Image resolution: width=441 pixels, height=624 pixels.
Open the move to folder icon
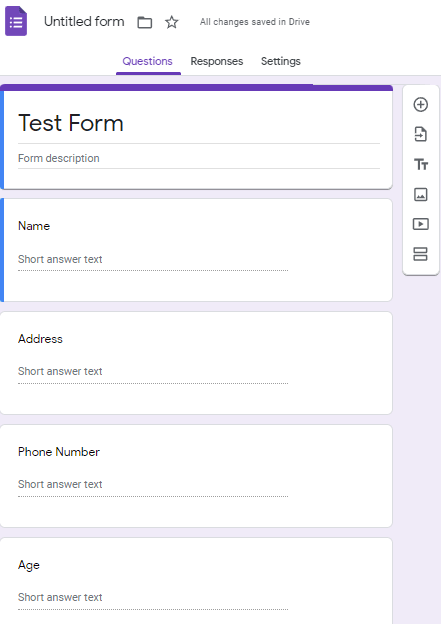coord(144,22)
